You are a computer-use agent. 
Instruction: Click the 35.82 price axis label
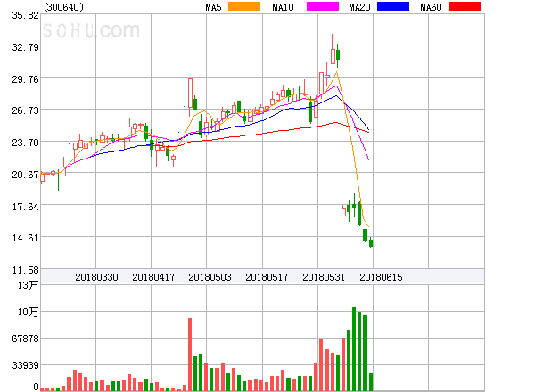pos(25,15)
